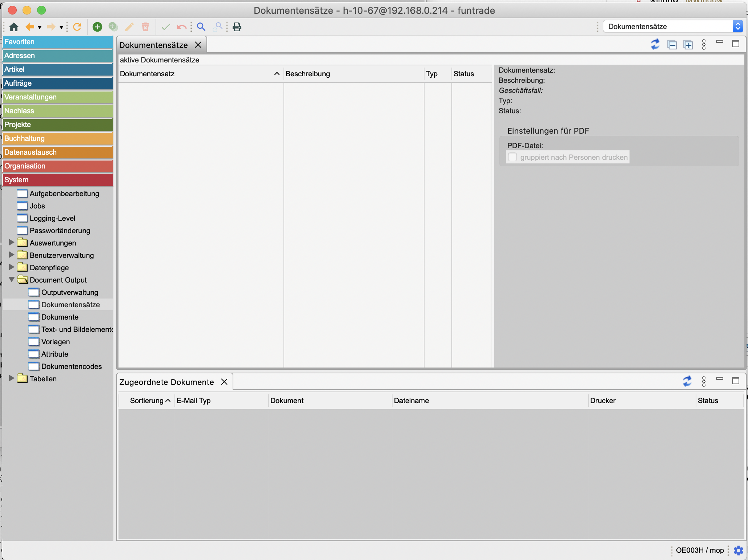This screenshot has height=560, width=748.
Task: Refresh the Dokumentensätze panel with sync arrows
Action: point(655,45)
